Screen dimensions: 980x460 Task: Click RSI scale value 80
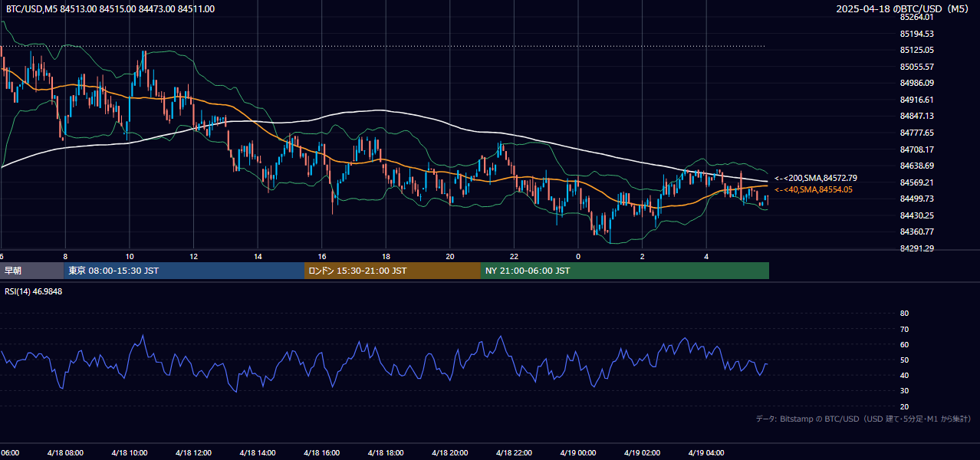(904, 314)
